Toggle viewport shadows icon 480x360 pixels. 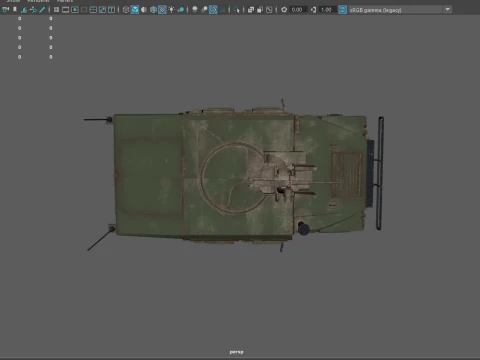pos(181,10)
